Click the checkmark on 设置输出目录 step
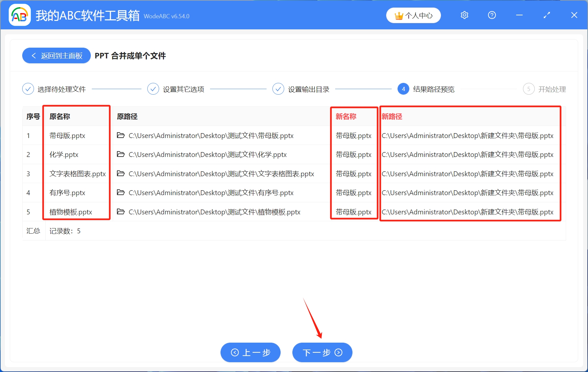 (278, 89)
